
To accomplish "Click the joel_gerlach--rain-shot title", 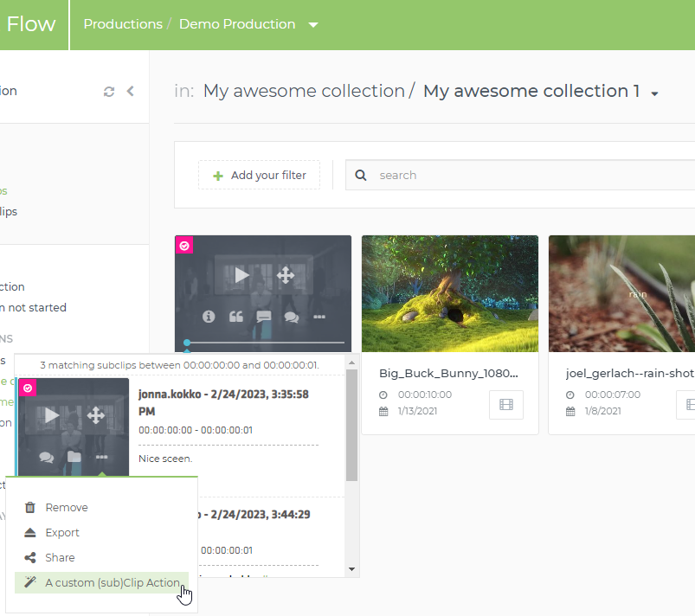I will 630,373.
